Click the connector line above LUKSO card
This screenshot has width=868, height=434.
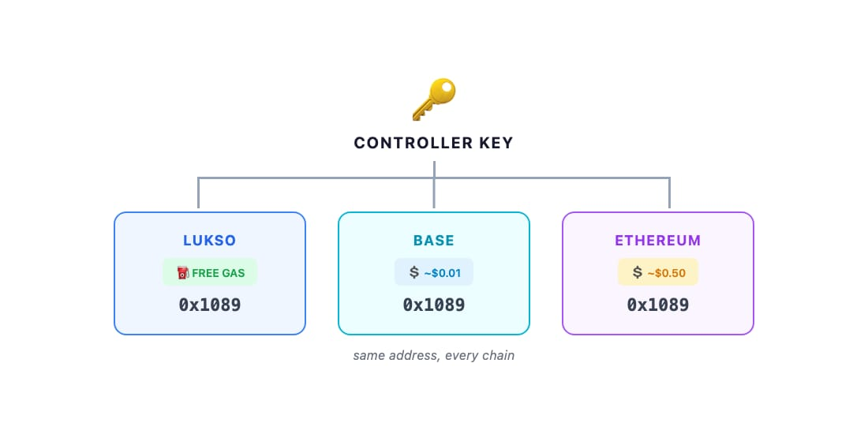(x=198, y=193)
